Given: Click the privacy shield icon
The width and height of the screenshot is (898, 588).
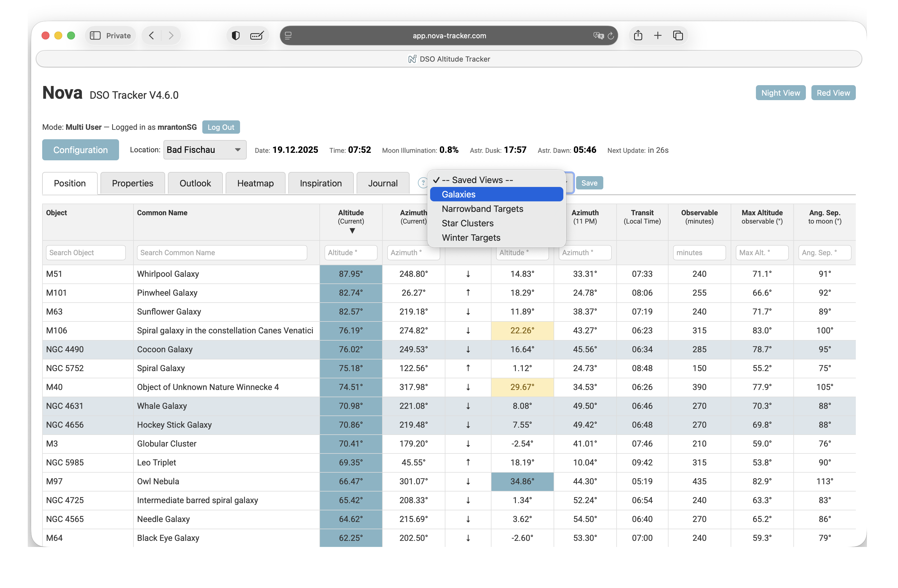Looking at the screenshot, I should coord(236,36).
